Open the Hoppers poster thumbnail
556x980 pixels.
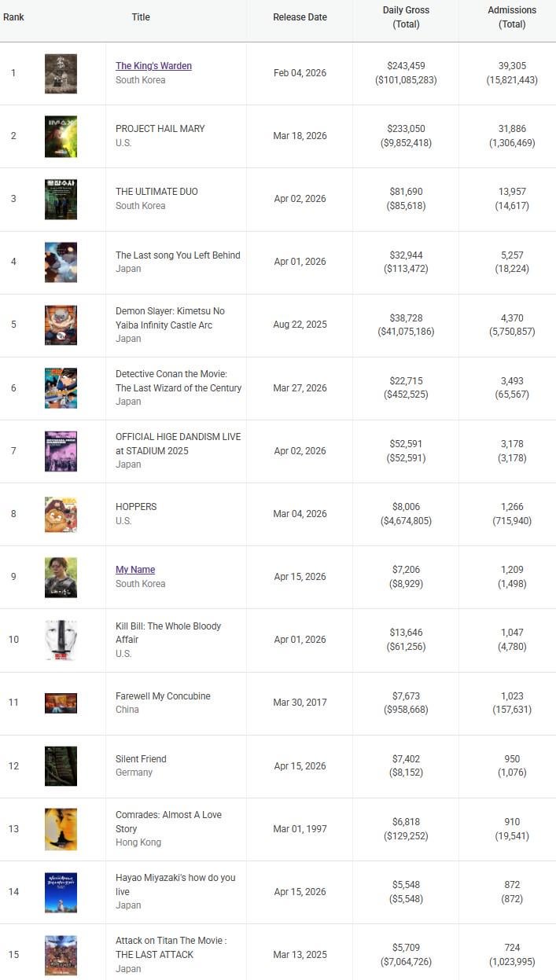coord(61,514)
